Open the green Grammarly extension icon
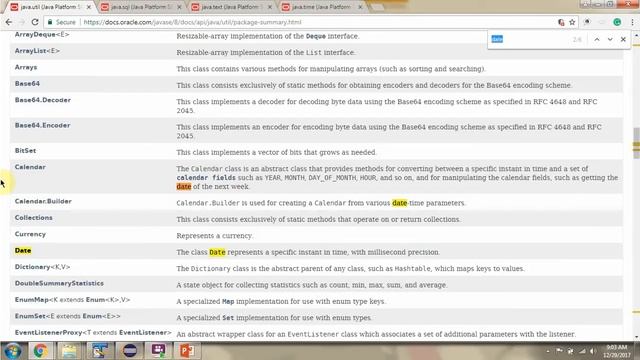The height and width of the screenshot is (360, 640). (617, 22)
